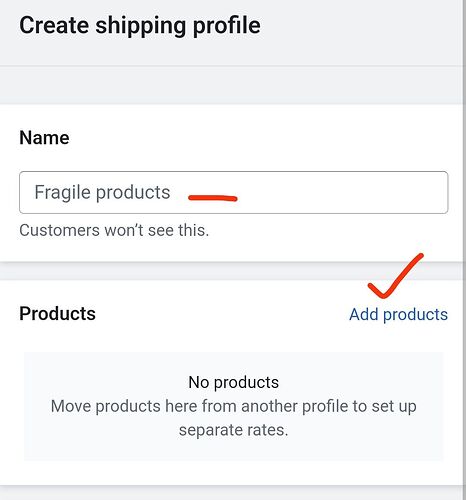This screenshot has height=500, width=466.
Task: Focus the Name input field
Action: point(234,192)
